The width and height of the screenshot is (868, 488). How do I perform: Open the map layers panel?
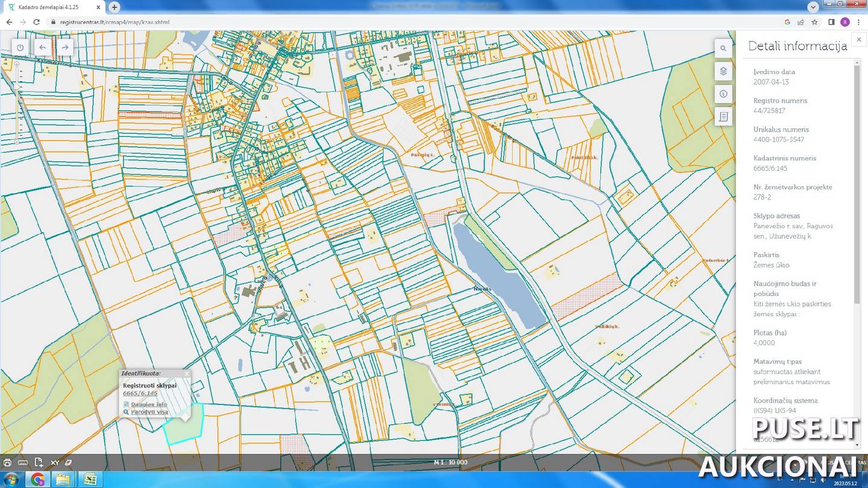723,71
